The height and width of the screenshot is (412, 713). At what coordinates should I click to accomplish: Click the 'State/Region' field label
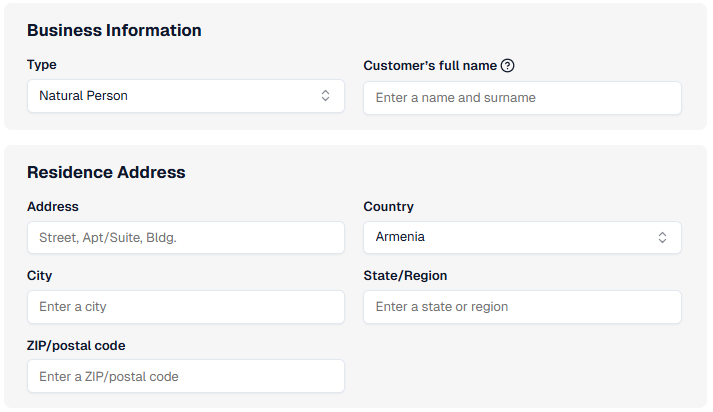point(405,276)
